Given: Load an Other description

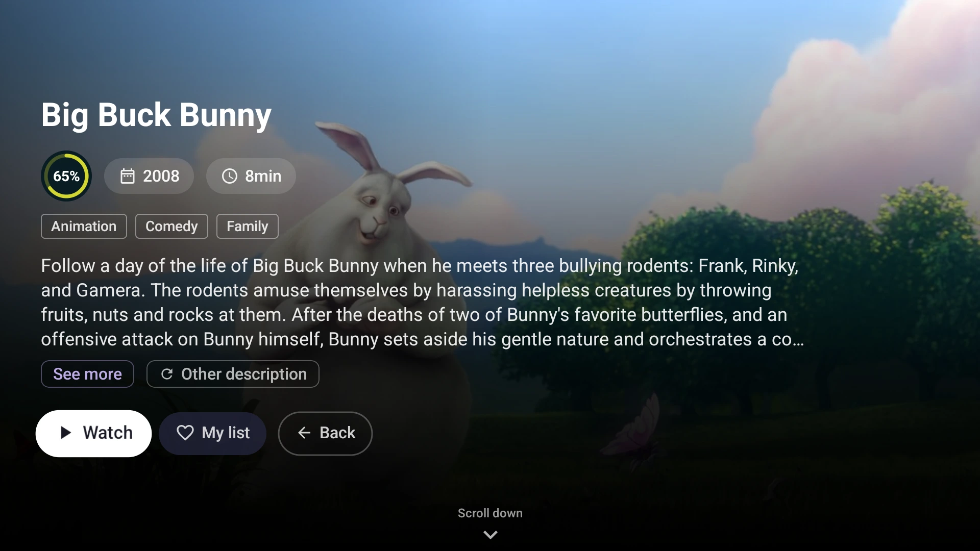Looking at the screenshot, I should point(233,374).
